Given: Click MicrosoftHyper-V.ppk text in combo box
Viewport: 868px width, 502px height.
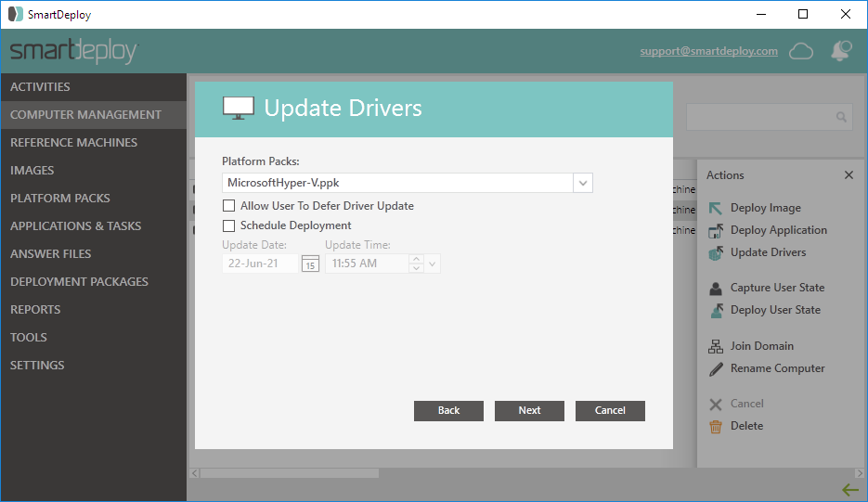Looking at the screenshot, I should 283,183.
